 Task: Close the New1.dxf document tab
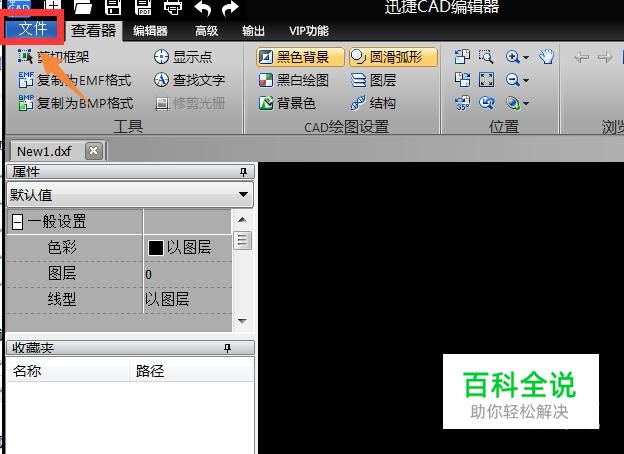tap(94, 151)
